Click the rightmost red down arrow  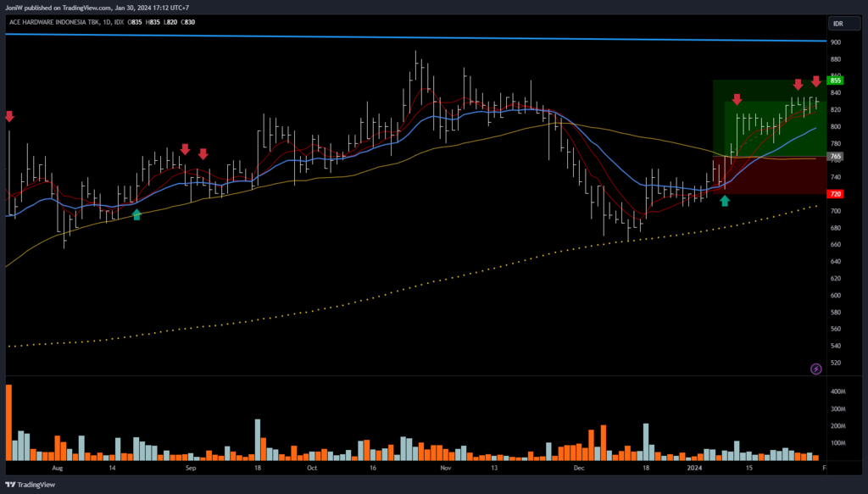click(x=815, y=81)
